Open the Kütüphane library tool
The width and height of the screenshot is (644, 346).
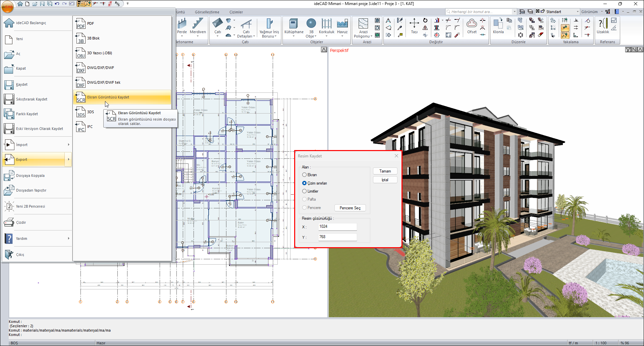pos(294,26)
